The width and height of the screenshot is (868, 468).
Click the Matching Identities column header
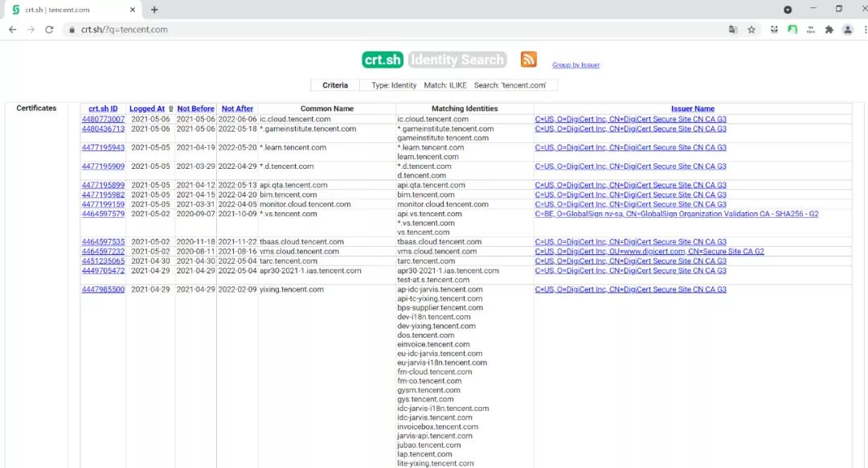(x=465, y=109)
